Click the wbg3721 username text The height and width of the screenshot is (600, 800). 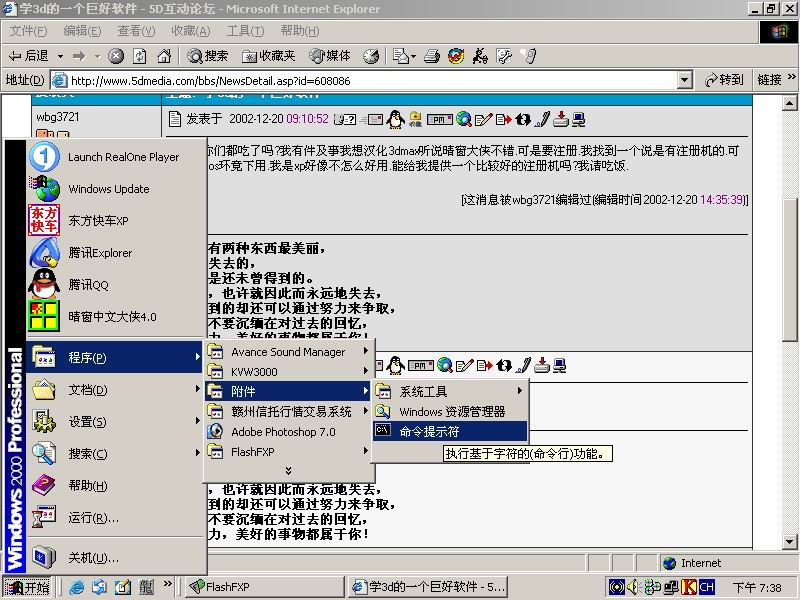[58, 117]
